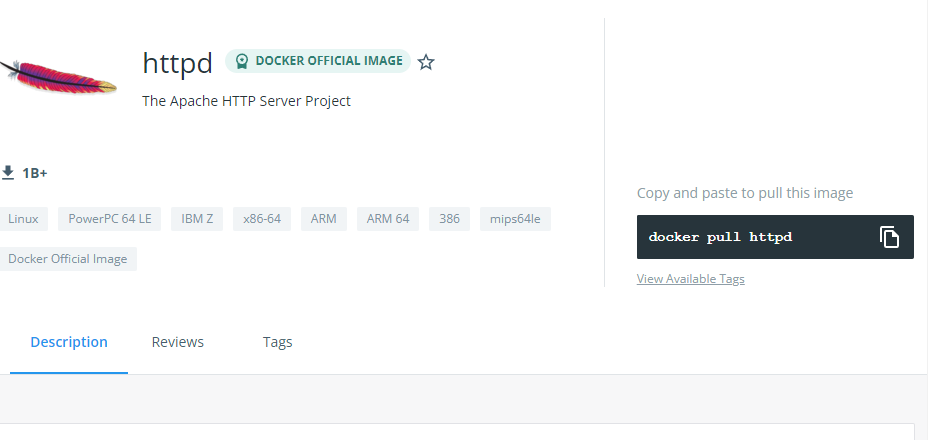Image resolution: width=928 pixels, height=440 pixels.
Task: Click the 386 architecture chip
Action: tap(449, 219)
